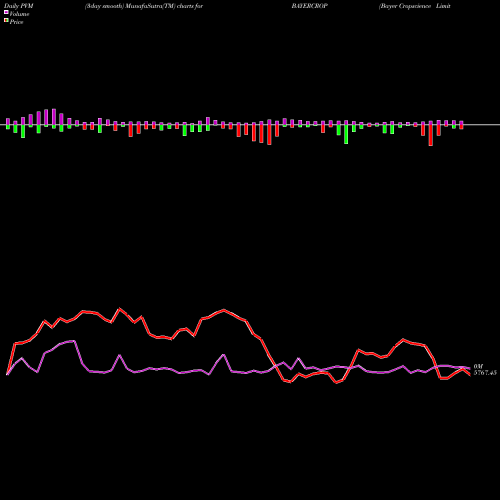This screenshot has height=500, width=500.
Task: Click the 'BAYERCROP' ticker text
Action: [310, 6]
